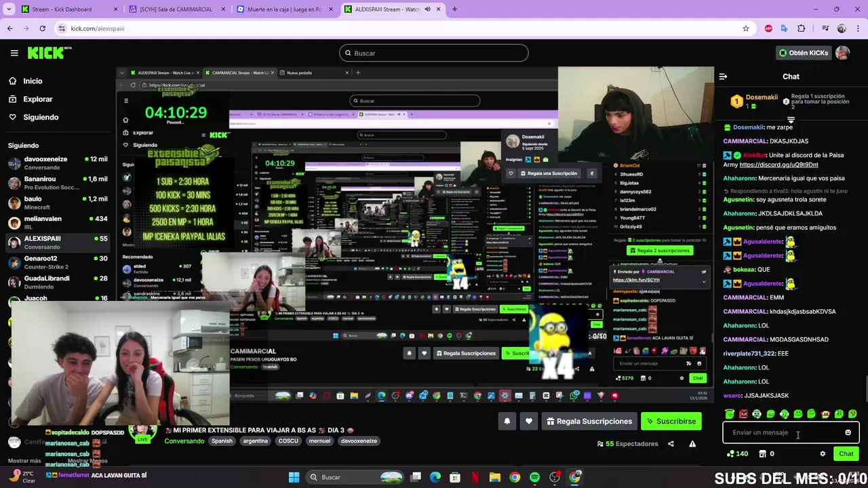Click the argentina tag

coord(256,441)
